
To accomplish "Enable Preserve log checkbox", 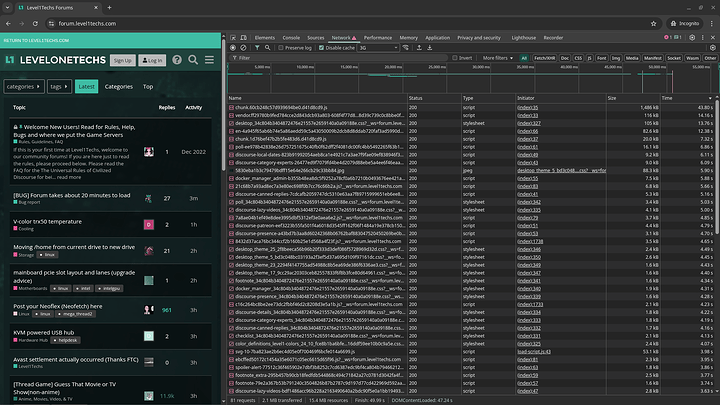I will [280, 47].
